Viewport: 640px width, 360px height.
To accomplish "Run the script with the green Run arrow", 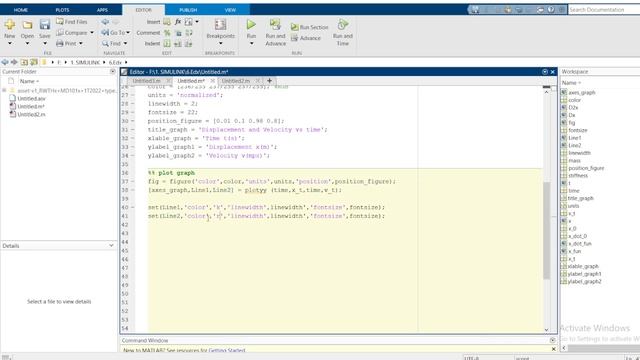I will [x=251, y=25].
